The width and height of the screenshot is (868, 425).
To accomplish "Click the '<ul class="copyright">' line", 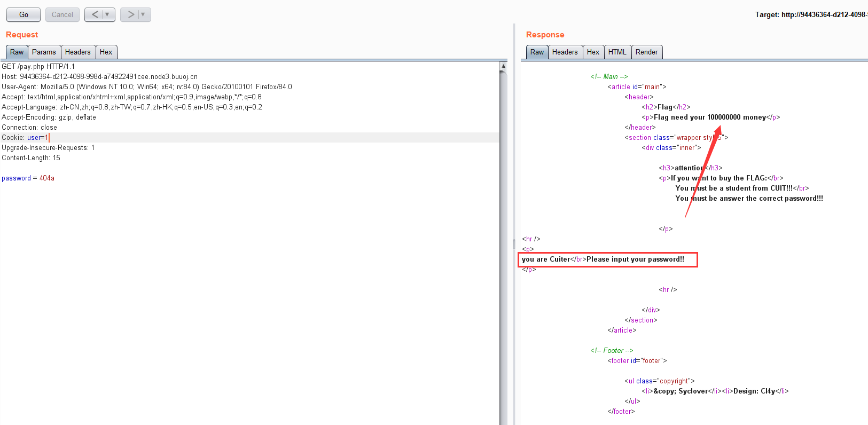I will (660, 381).
